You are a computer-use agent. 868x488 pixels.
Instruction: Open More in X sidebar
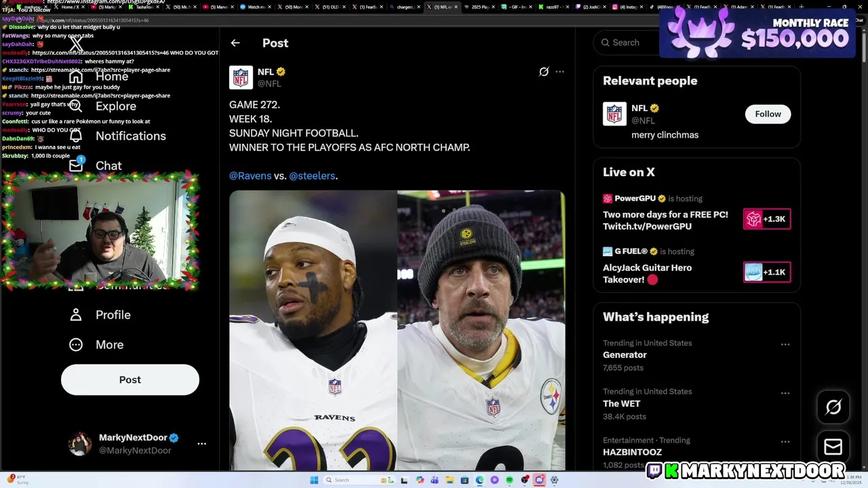click(109, 345)
